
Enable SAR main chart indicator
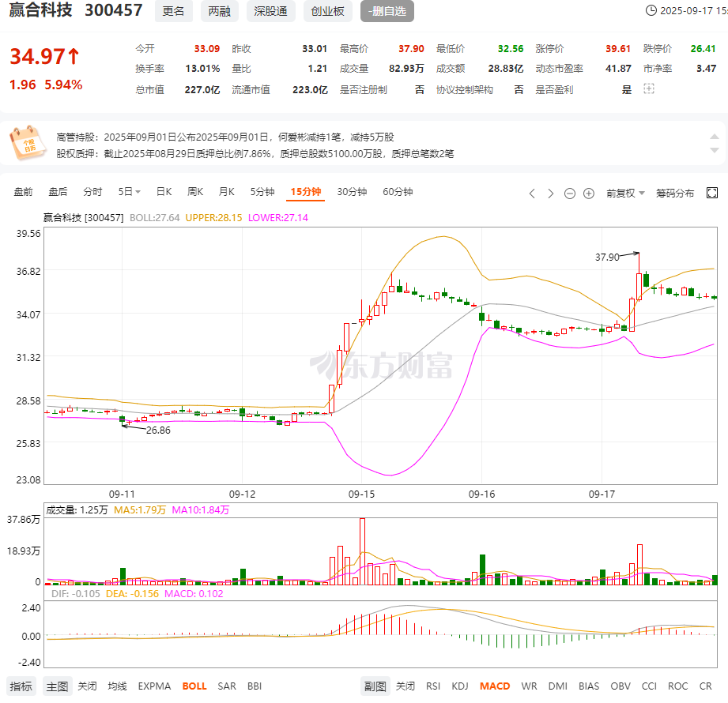pyautogui.click(x=227, y=686)
